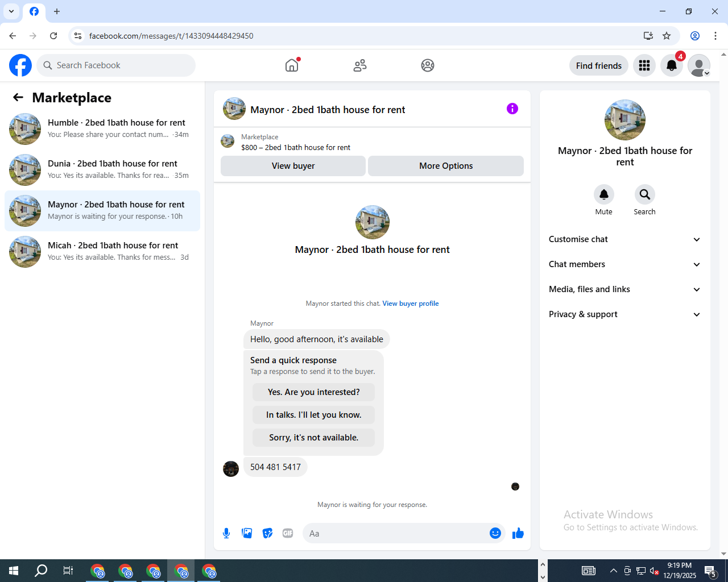View site information icon in address bar
This screenshot has width=728, height=582.
(78, 36)
